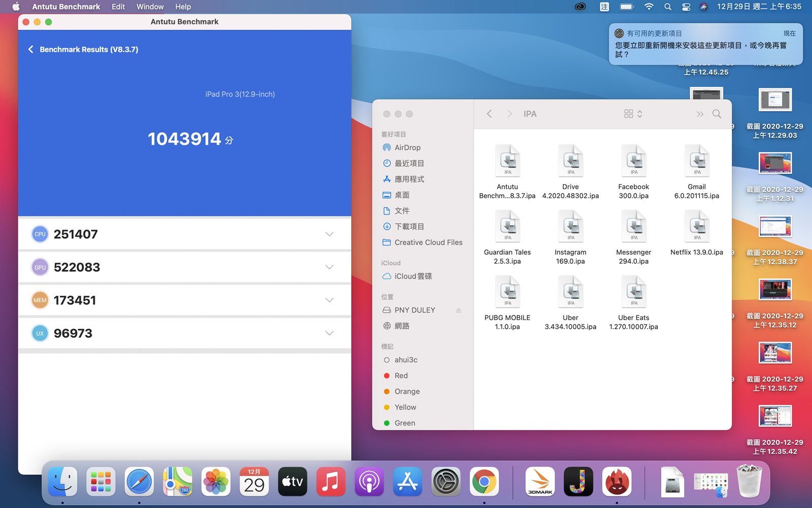Image resolution: width=812 pixels, height=508 pixels.
Task: Select the Red tag swatch
Action: (x=387, y=375)
